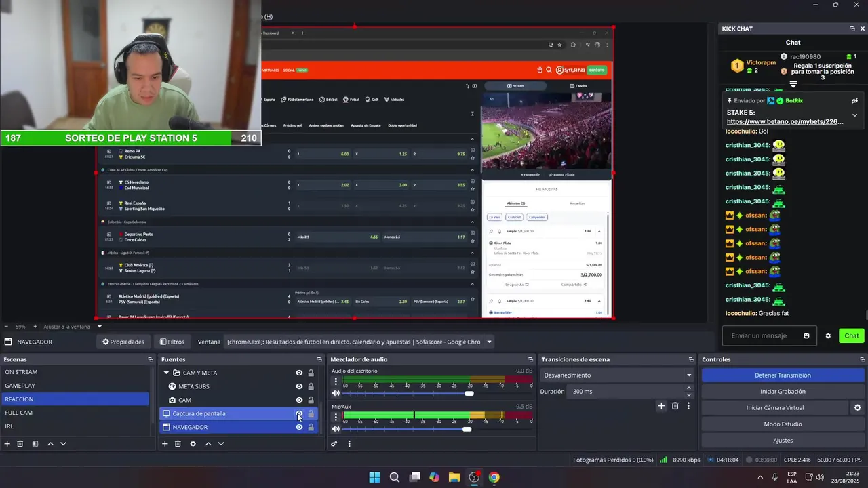Viewport: 868px width, 488px height.
Task: Hide the META SUBS source
Action: (x=299, y=386)
